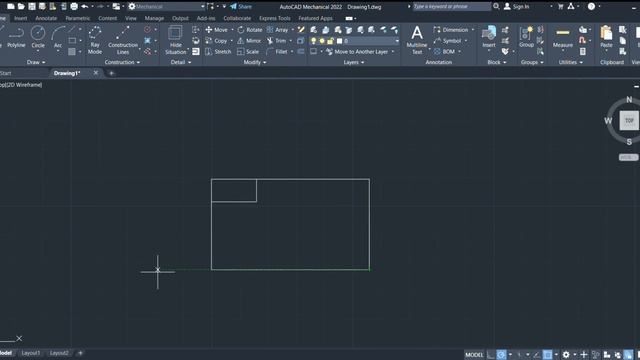640x360 pixels.
Task: Select the Array tool
Action: pyautogui.click(x=278, y=30)
